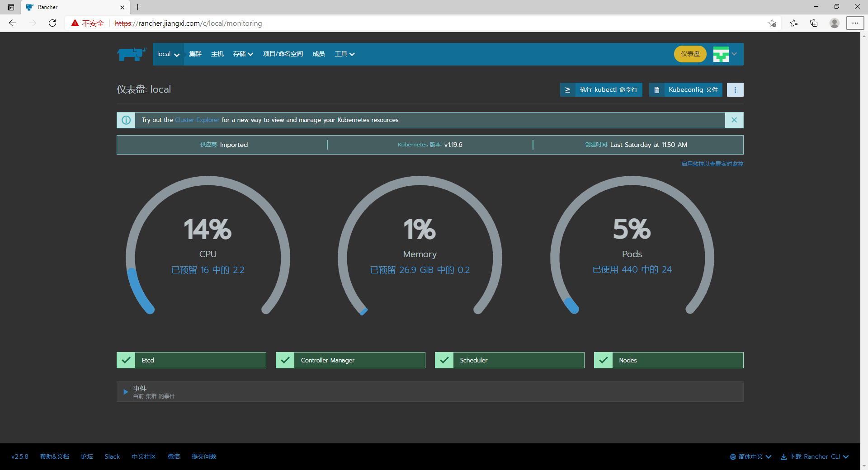Expand the 工具 tools dropdown
Viewport: 868px width, 470px height.
click(344, 54)
